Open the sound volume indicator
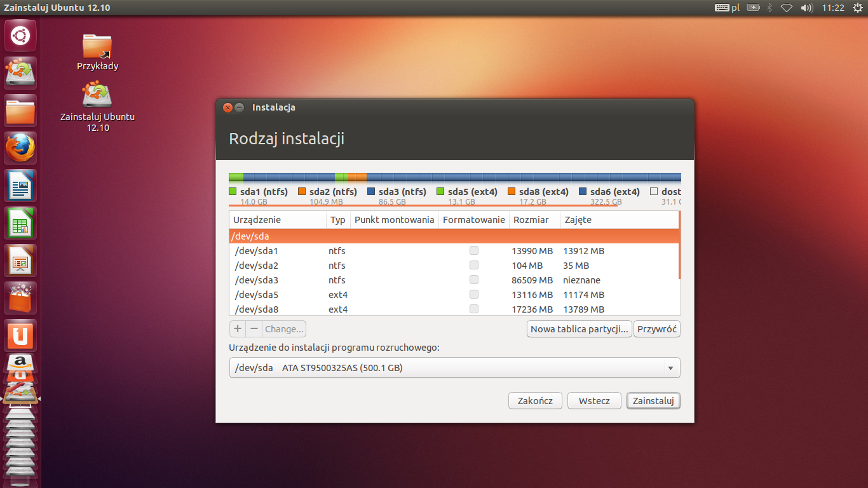The image size is (868, 488). 807,8
